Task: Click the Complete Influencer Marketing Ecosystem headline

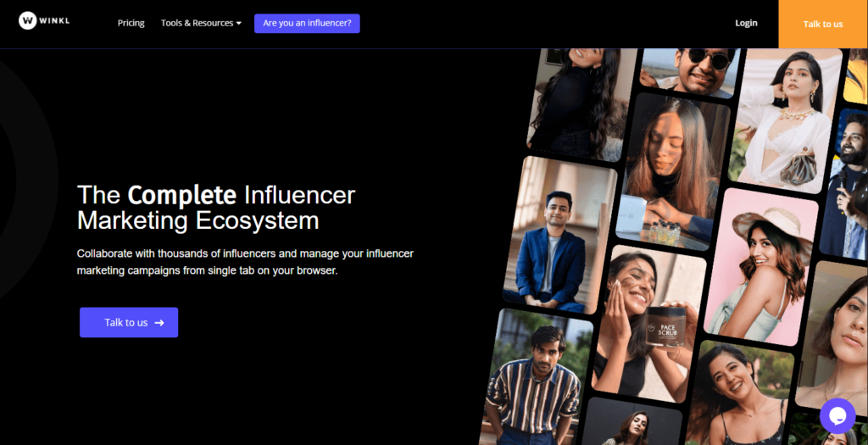Action: (216, 208)
